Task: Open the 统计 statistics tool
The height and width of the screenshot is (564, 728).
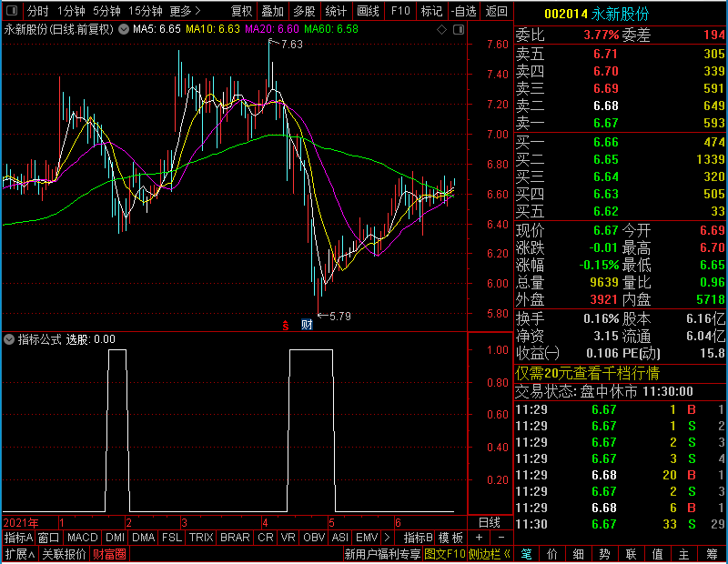Action: click(336, 11)
